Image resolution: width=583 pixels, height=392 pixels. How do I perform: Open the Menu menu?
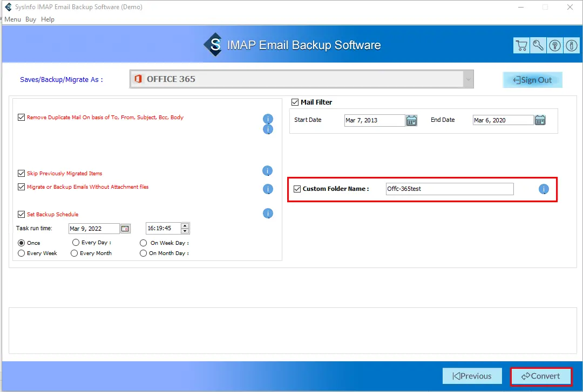click(12, 19)
